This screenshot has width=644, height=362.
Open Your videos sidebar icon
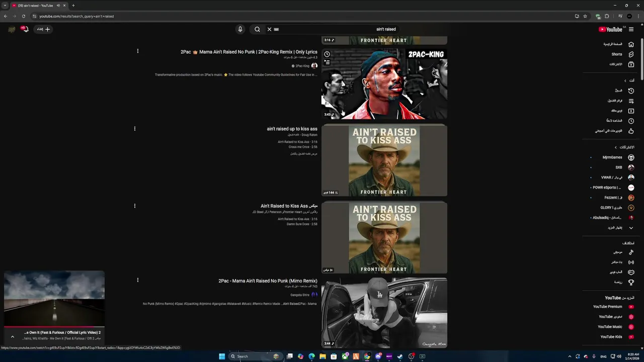631,111
